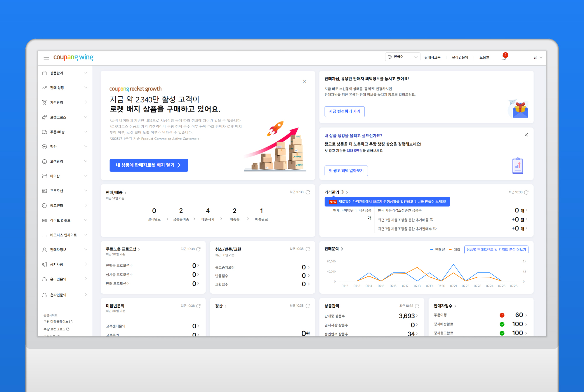Image resolution: width=584 pixels, height=392 pixels.
Task: Click 출고중지요청 row
Action: pyautogui.click(x=262, y=267)
